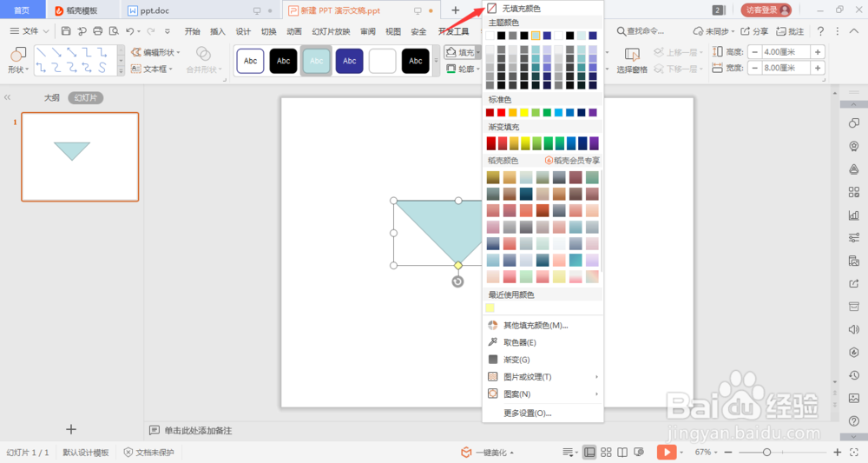This screenshot has width=868, height=463.
Task: Expand the 图案 pattern submenu
Action: [x=542, y=394]
